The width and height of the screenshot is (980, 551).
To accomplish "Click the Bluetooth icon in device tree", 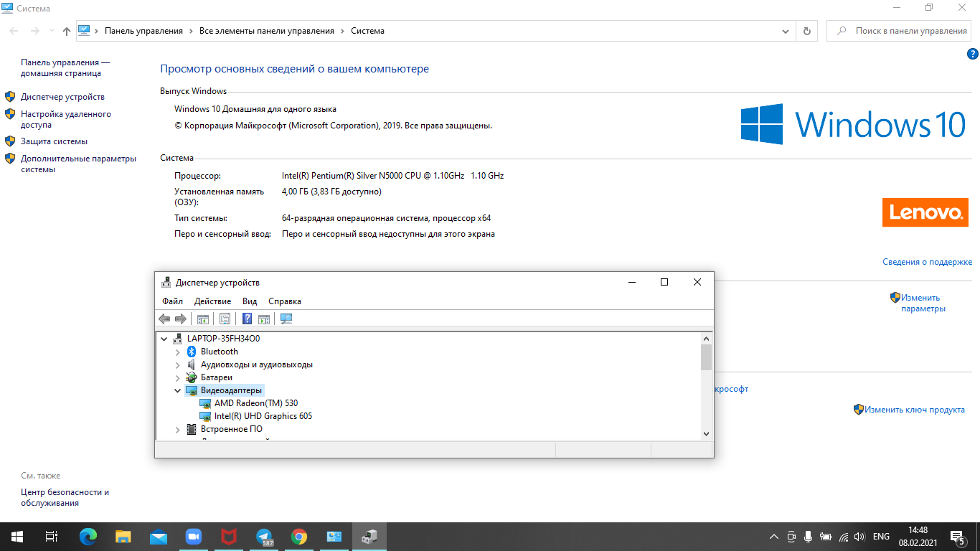I will [192, 352].
